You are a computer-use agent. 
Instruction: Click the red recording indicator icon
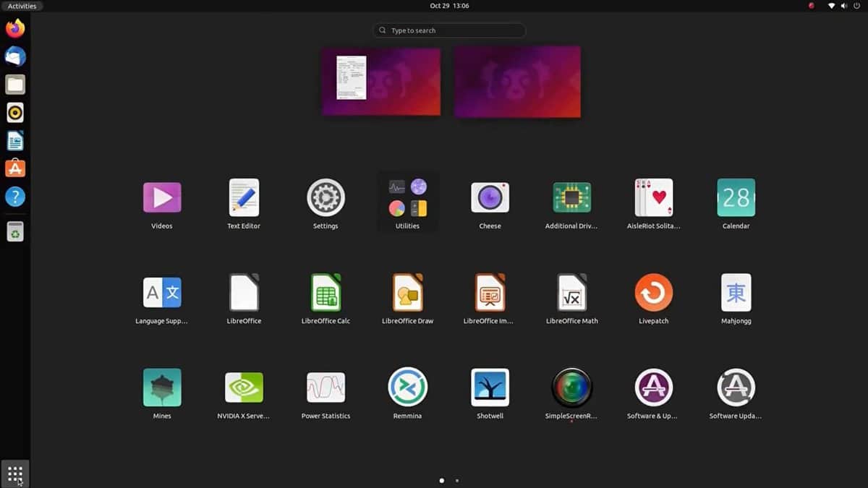(811, 6)
